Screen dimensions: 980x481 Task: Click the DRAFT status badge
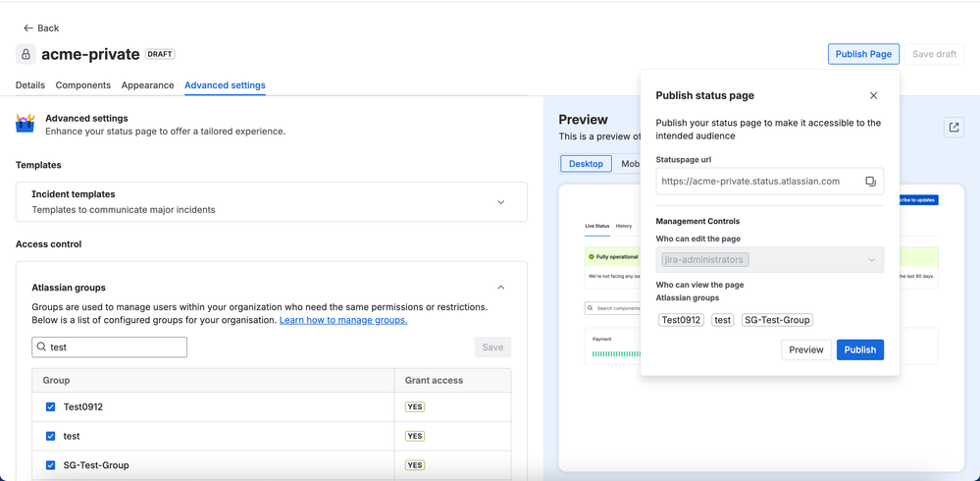(x=160, y=54)
